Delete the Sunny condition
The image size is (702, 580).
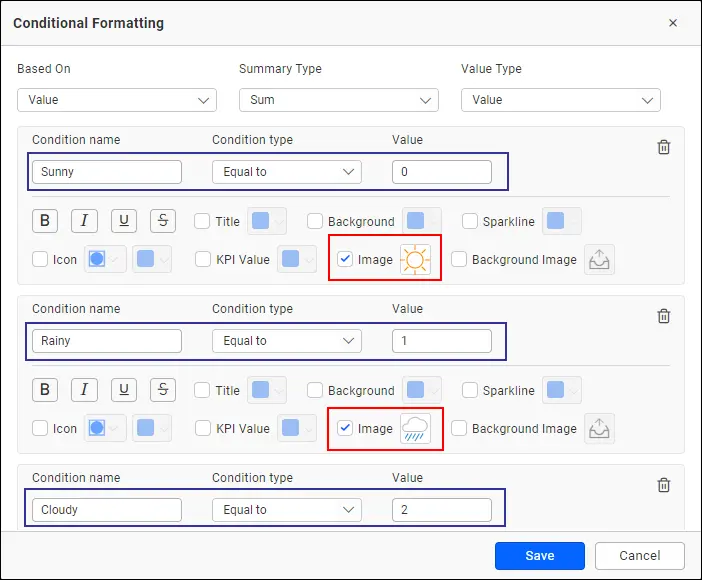coord(663,147)
